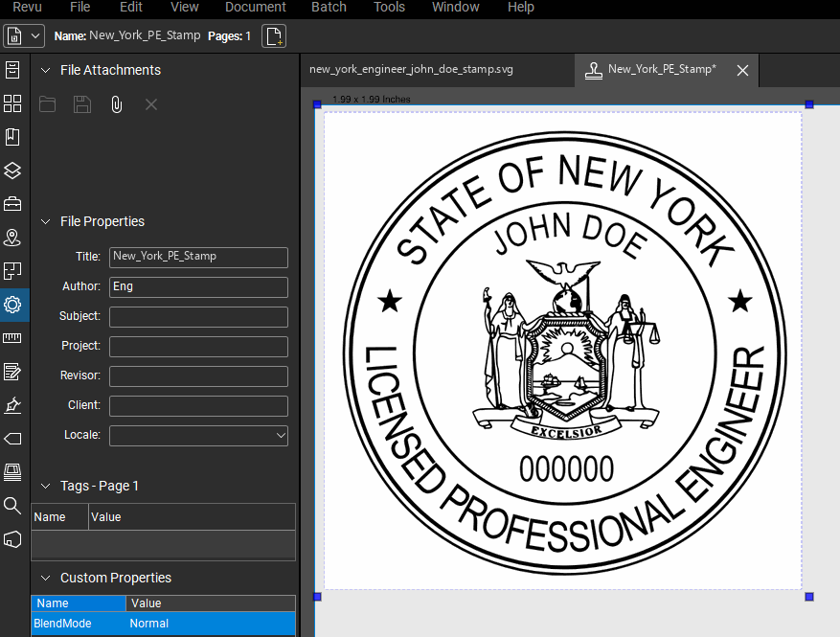Click Custom Properties Name column header
This screenshot has height=637, width=840.
point(79,603)
